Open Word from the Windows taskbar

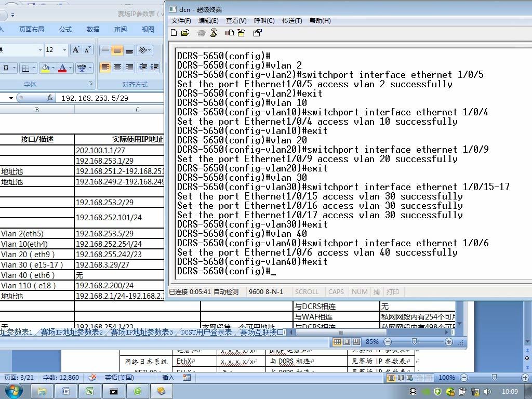tap(66, 392)
